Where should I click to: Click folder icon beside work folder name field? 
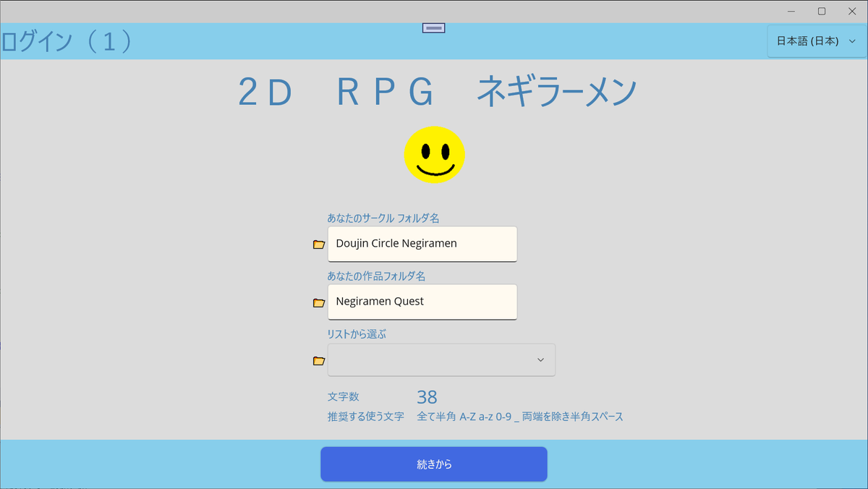[318, 302]
